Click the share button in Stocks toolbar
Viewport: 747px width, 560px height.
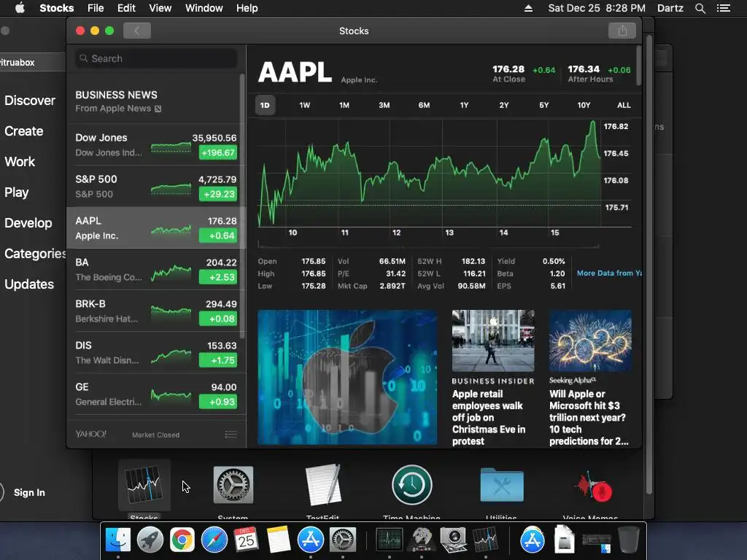click(622, 31)
